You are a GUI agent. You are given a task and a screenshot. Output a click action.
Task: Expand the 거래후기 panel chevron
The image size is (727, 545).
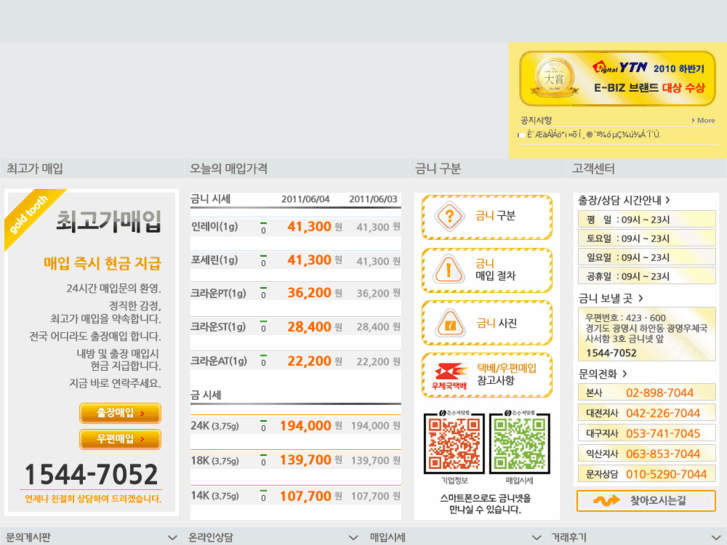(716, 538)
